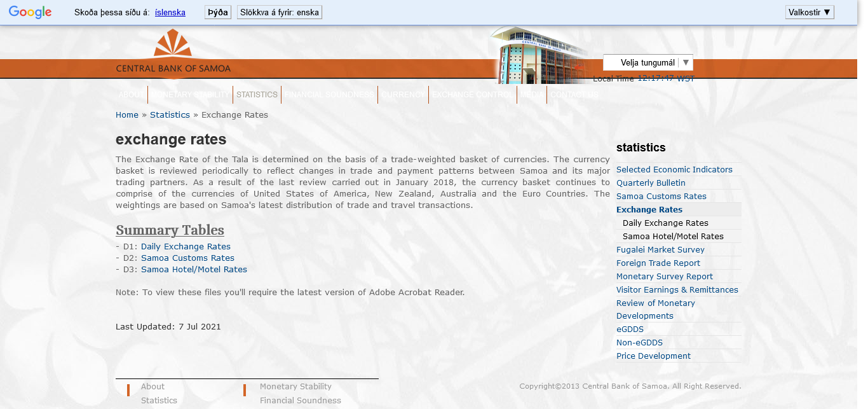This screenshot has height=409, width=868.
Task: Open Fugalei Market Survey sidebar link
Action: click(660, 250)
